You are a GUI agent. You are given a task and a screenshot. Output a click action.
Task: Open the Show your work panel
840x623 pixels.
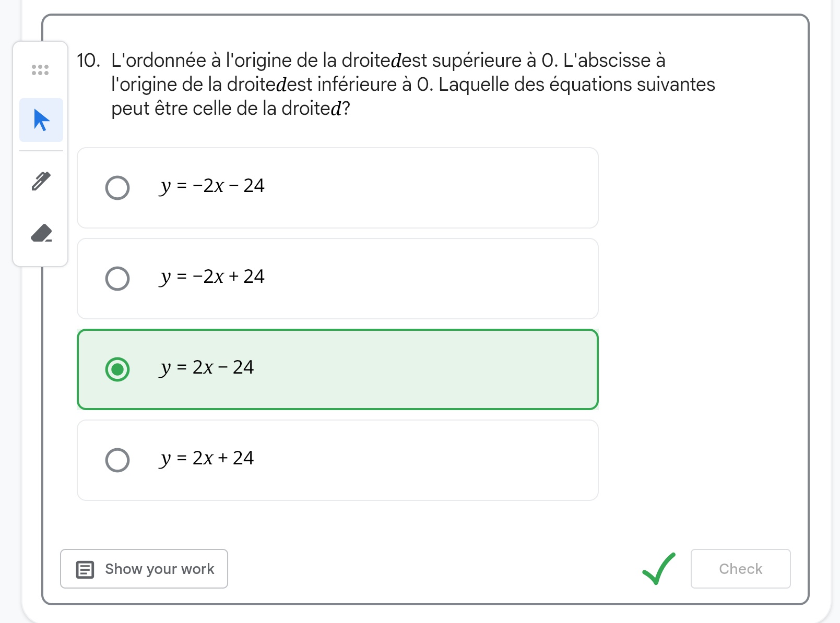pyautogui.click(x=144, y=569)
